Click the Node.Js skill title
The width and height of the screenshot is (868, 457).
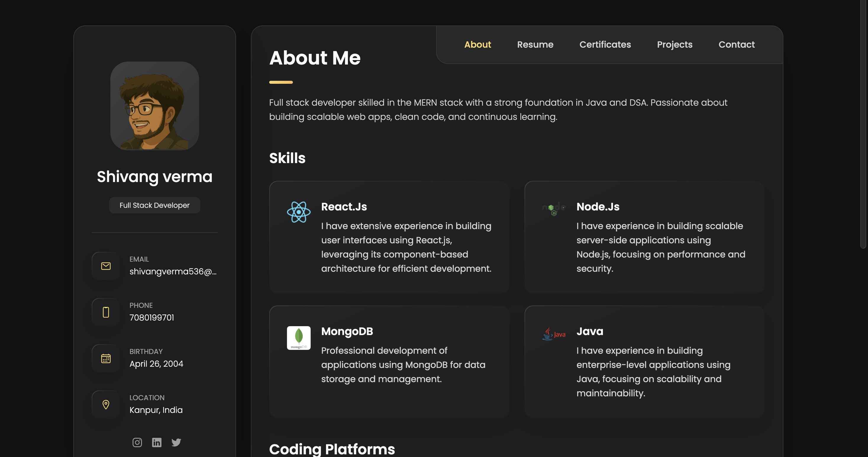pos(598,207)
